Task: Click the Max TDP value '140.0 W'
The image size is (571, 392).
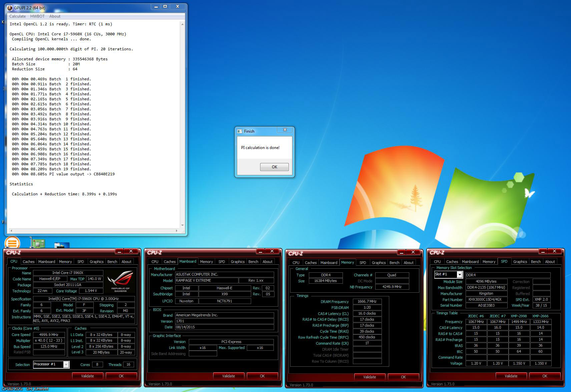Action: (x=94, y=279)
